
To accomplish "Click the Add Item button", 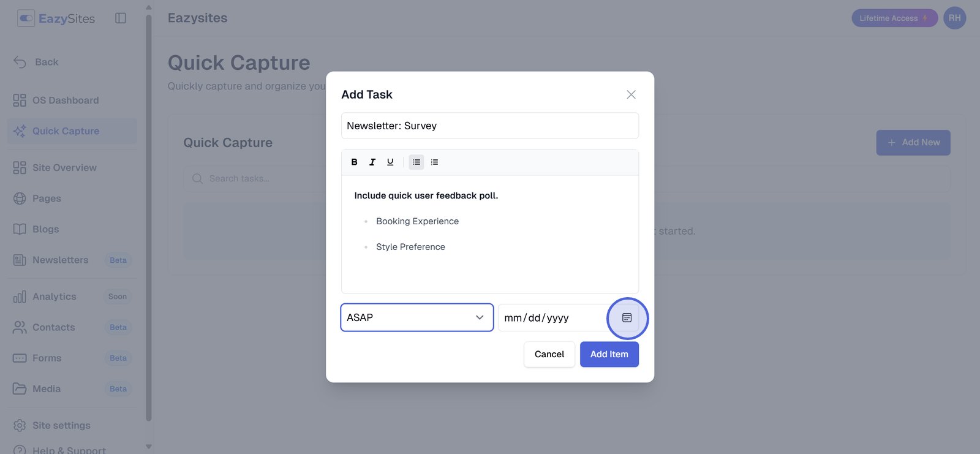I will tap(609, 354).
